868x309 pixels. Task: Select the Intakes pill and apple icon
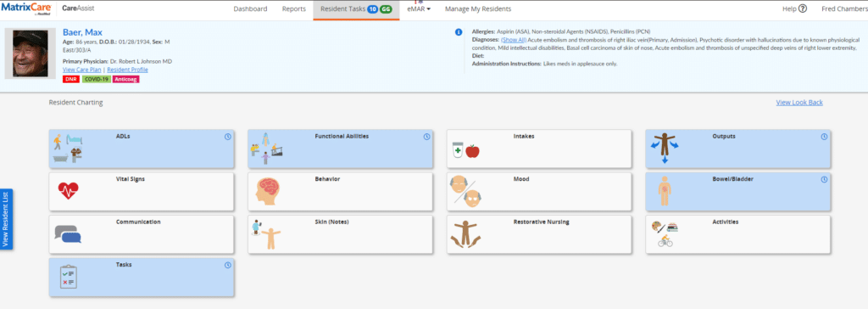465,150
